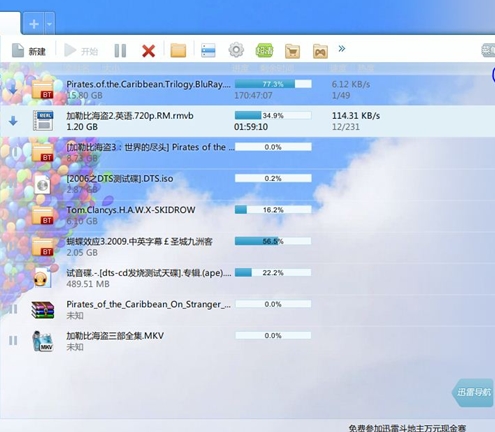495x432 pixels.
Task: Click 12/231 connections value
Action: tap(346, 127)
